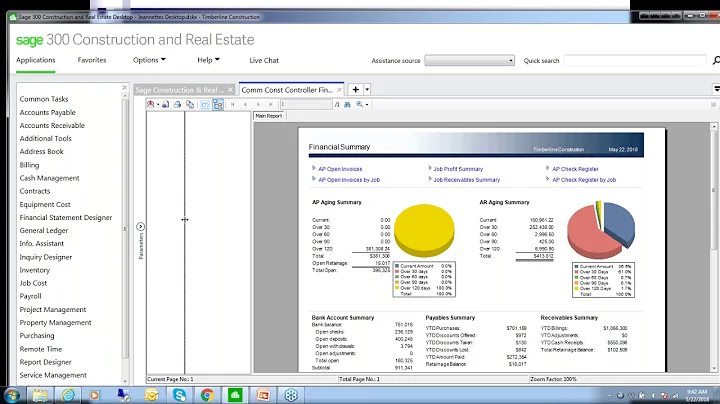
Task: Click the page number input field
Action: click(x=306, y=105)
